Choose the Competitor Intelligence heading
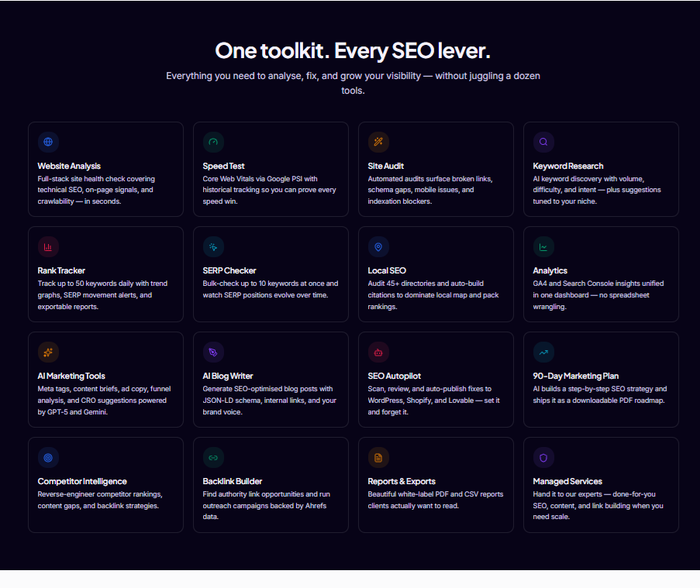Viewport: 700px width, 588px height. pos(82,481)
